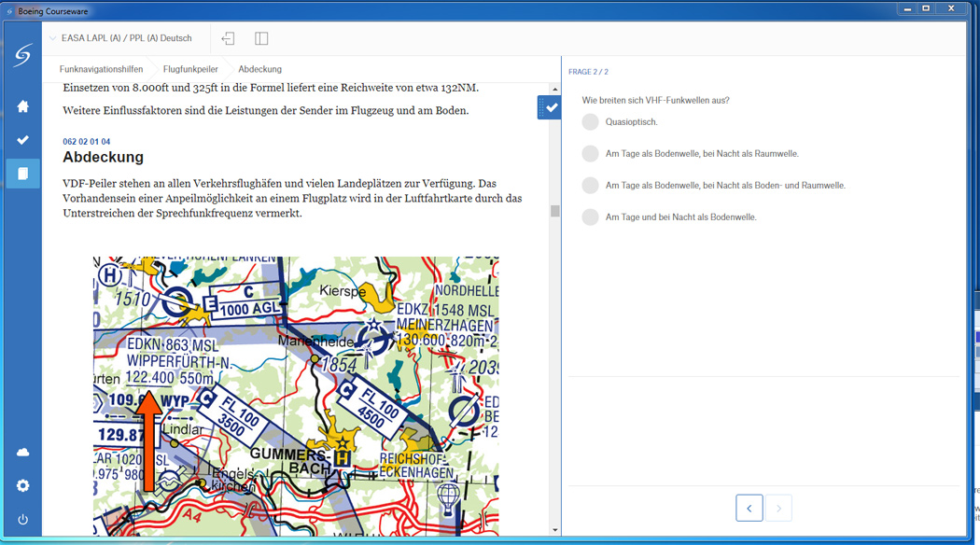Open the checkmark progress section in sidebar
This screenshot has width=980, height=545.
coord(22,140)
